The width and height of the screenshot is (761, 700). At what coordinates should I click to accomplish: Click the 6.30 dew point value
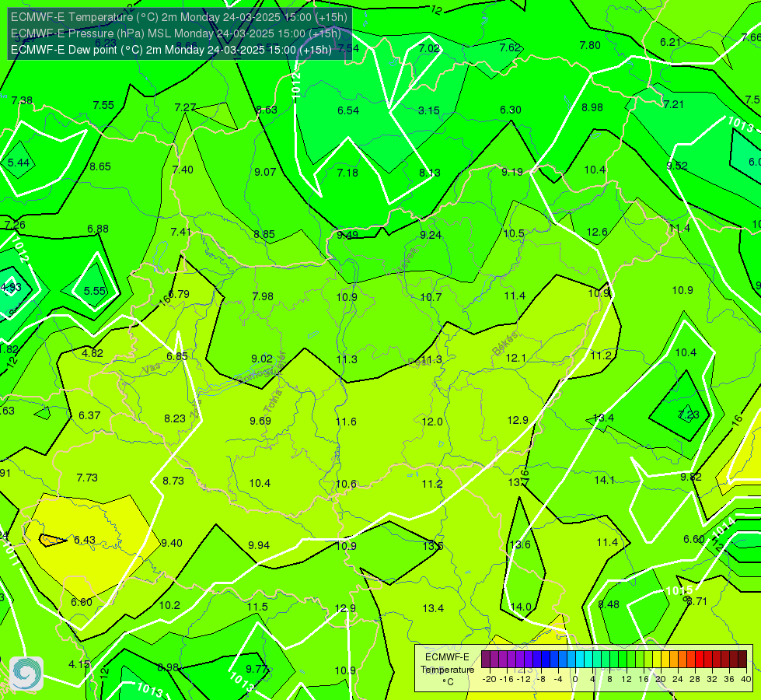coord(511,110)
